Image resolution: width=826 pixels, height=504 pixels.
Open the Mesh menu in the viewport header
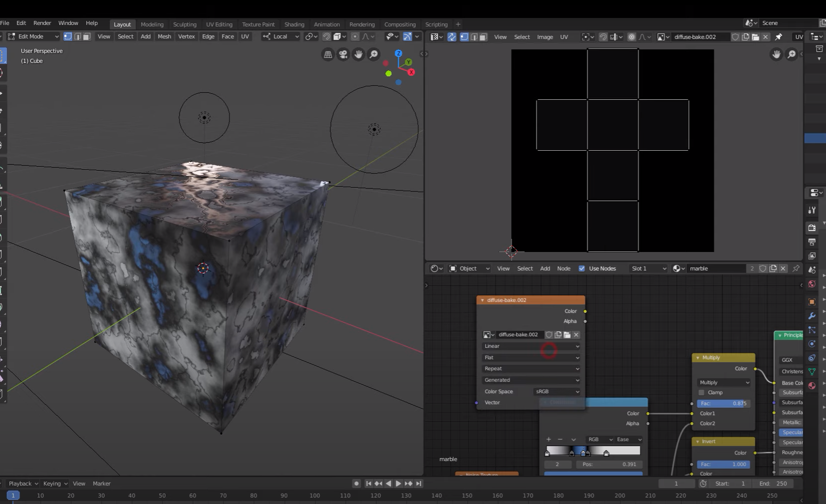(164, 36)
